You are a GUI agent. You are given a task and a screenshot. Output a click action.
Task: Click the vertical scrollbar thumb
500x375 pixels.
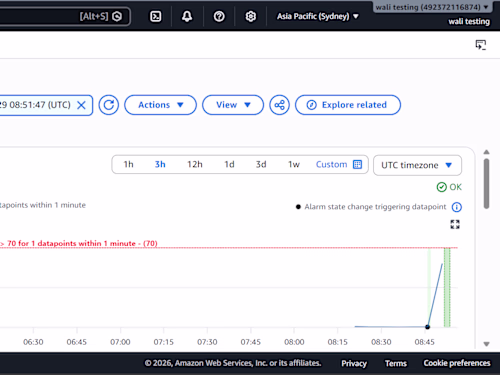coord(487,184)
